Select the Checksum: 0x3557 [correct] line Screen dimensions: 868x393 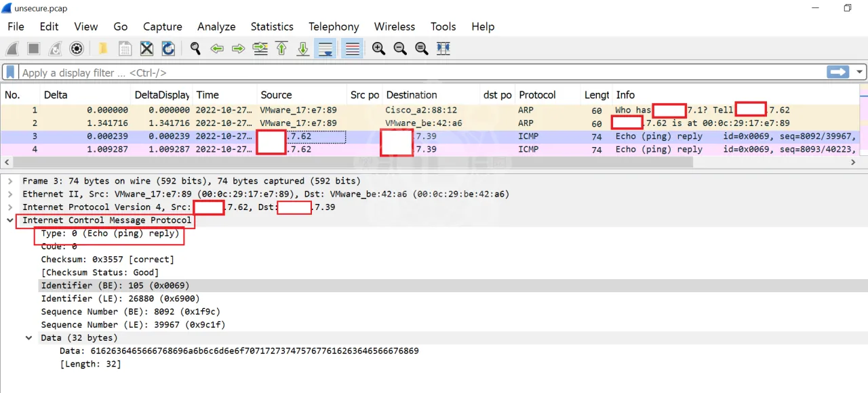tap(107, 260)
